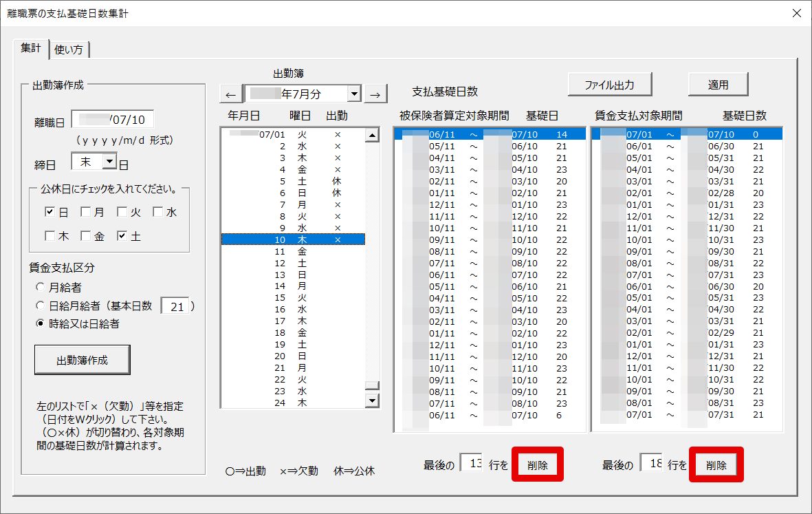Select attendance row 20 日
The height and width of the screenshot is (514, 812).
293,356
